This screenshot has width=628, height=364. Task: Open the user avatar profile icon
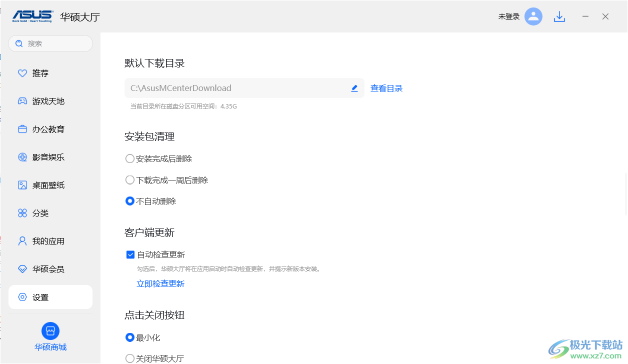tap(533, 16)
